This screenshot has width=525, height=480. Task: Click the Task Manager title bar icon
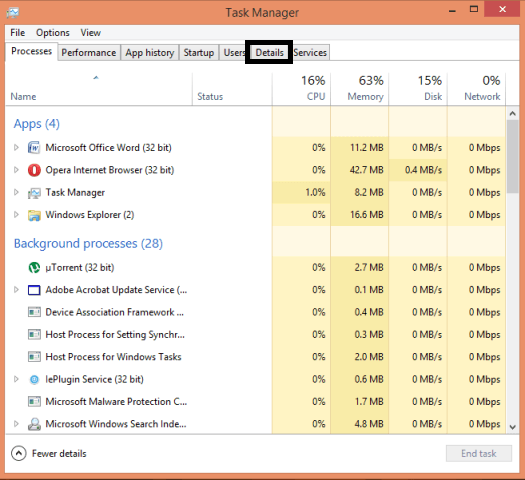[13, 13]
